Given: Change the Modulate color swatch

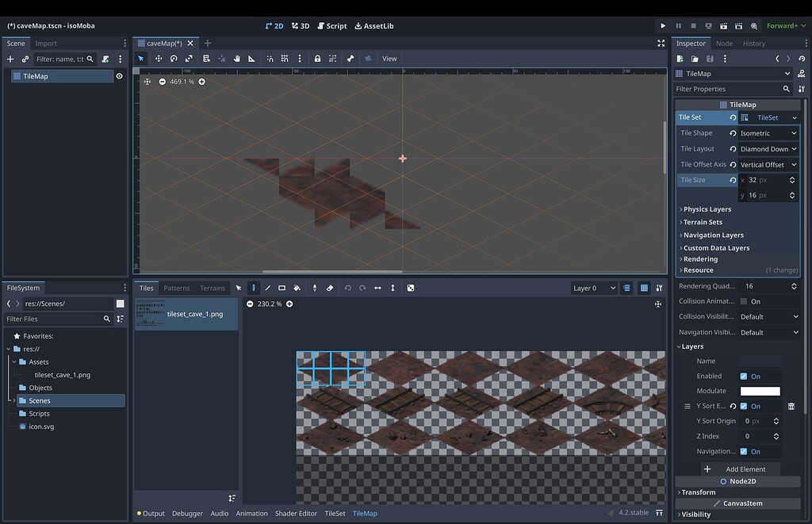Looking at the screenshot, I should (760, 391).
